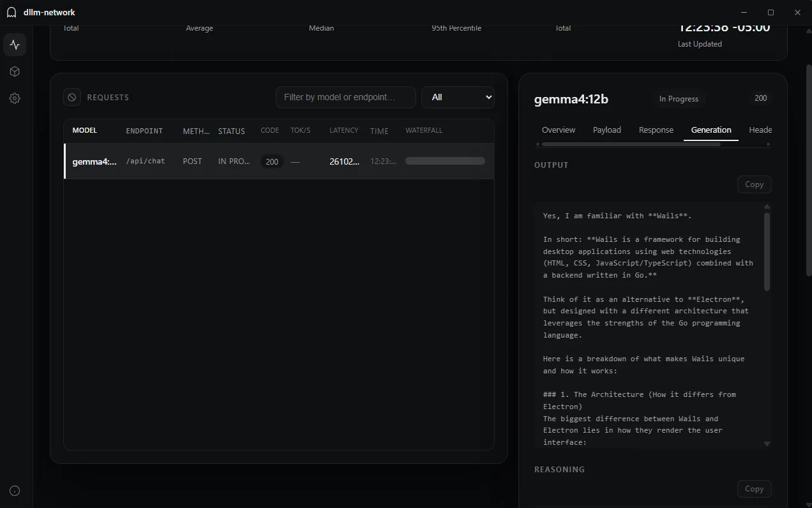Clear requests with the circle-slash icon
Image resolution: width=812 pixels, height=508 pixels.
pos(72,97)
